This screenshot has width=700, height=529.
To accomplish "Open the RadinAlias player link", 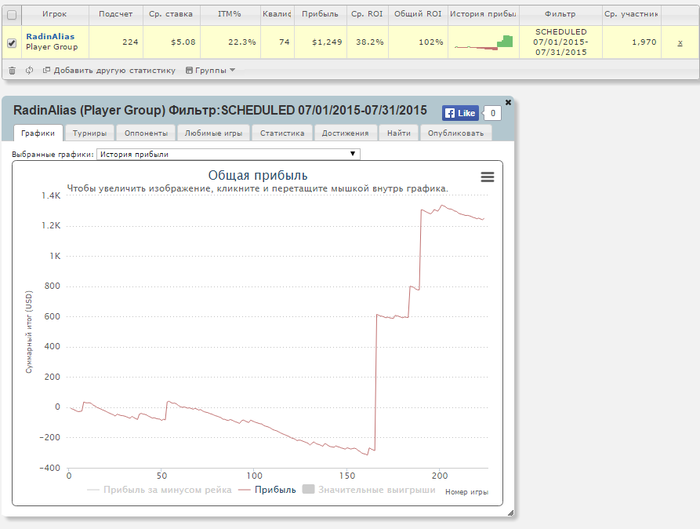I will 50,37.
